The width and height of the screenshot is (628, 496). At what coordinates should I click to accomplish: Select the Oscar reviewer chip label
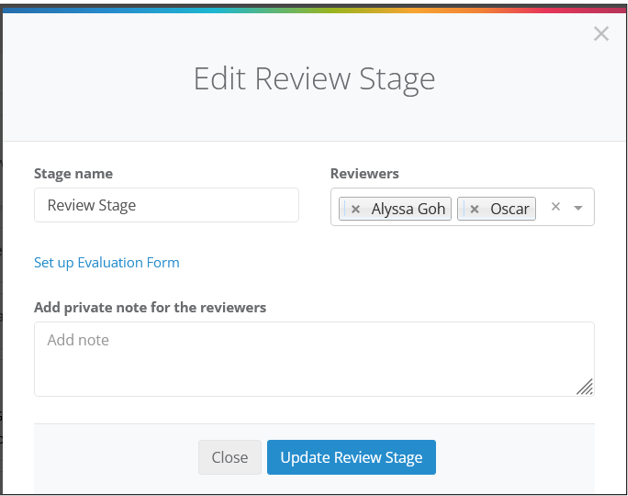click(510, 209)
